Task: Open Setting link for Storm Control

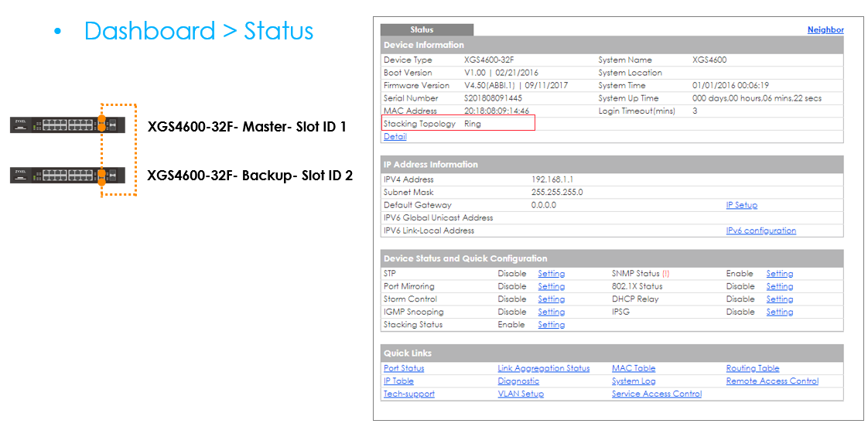Action: [552, 299]
